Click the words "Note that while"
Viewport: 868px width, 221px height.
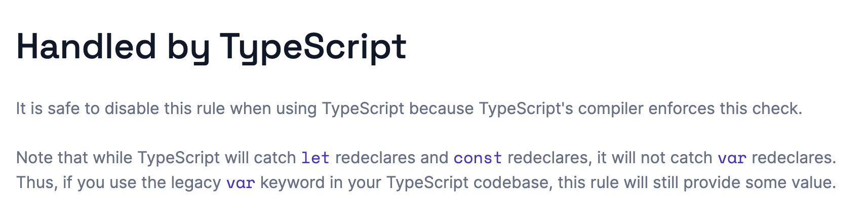click(x=74, y=158)
